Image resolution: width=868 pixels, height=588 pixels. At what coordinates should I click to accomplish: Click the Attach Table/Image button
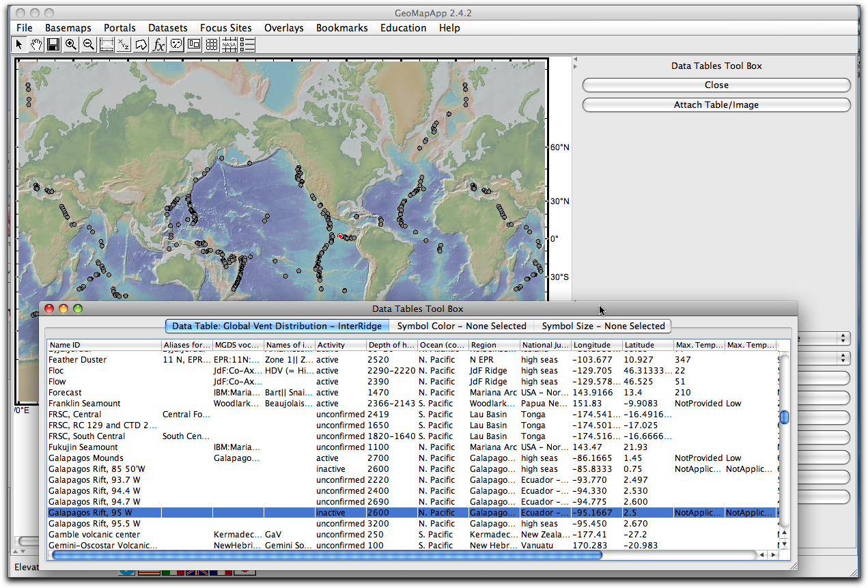[716, 104]
